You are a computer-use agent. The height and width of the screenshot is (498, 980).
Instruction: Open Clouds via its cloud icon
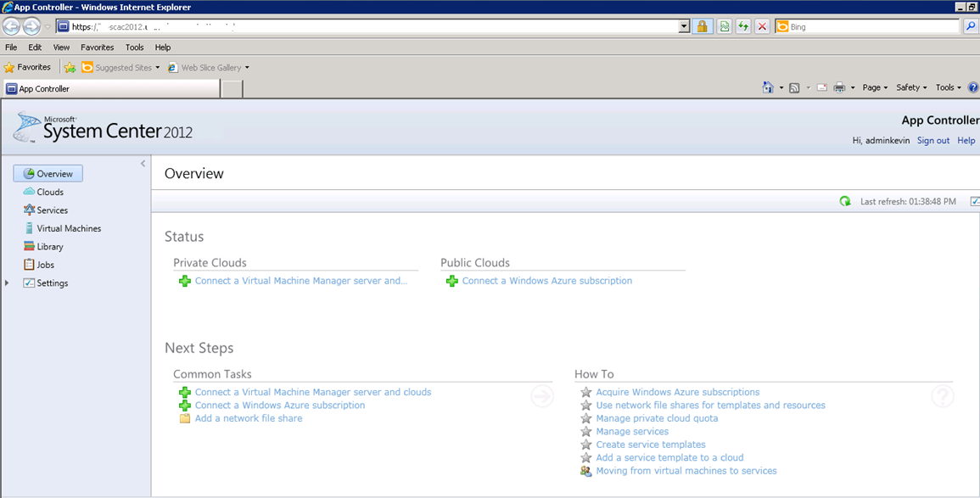(29, 192)
